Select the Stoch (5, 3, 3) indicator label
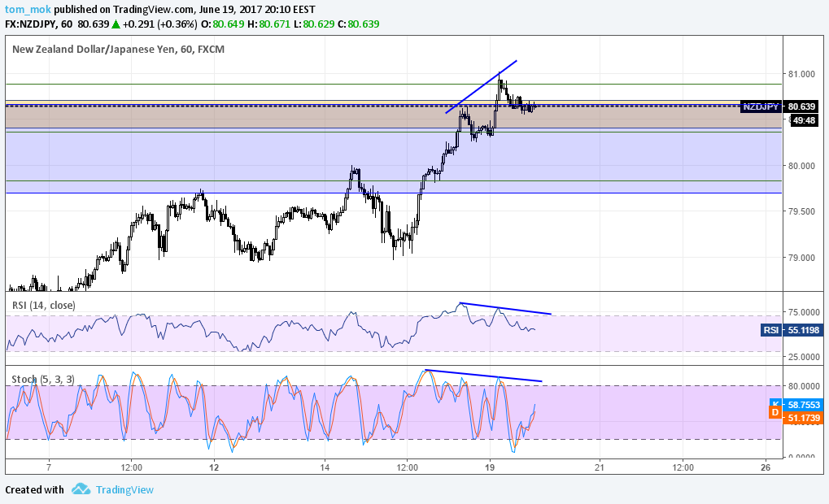 [43, 380]
